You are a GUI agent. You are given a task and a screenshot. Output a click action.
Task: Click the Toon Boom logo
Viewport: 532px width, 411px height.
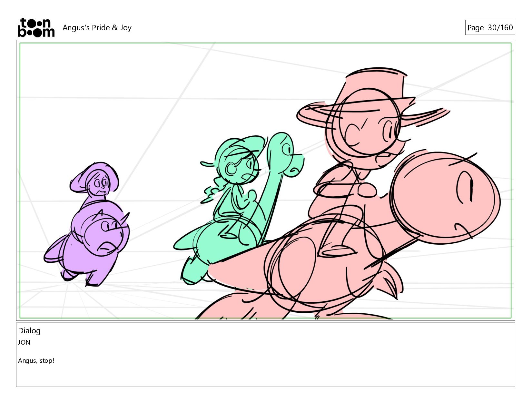click(36, 27)
